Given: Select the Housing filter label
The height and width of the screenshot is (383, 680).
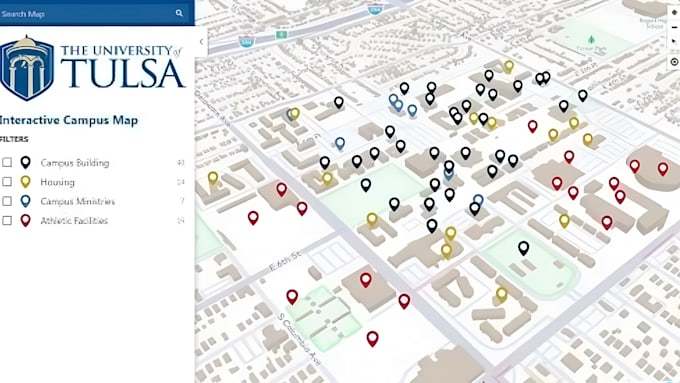Looking at the screenshot, I should 57,182.
